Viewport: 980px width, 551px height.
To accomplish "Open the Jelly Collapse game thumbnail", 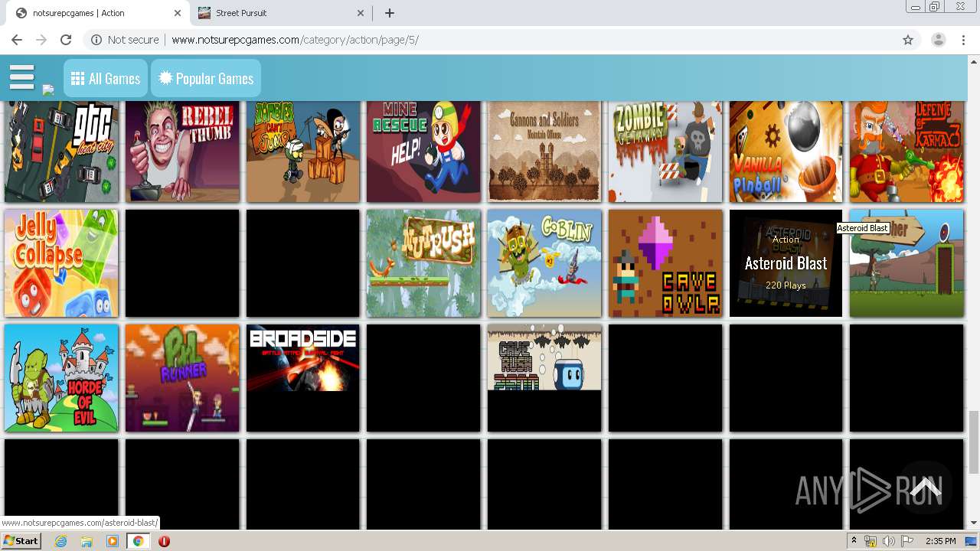I will pyautogui.click(x=61, y=263).
